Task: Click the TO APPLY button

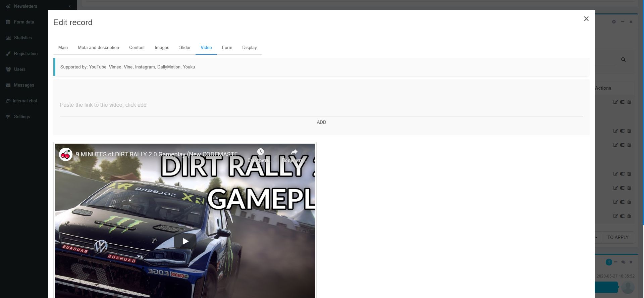Action: pos(618,238)
